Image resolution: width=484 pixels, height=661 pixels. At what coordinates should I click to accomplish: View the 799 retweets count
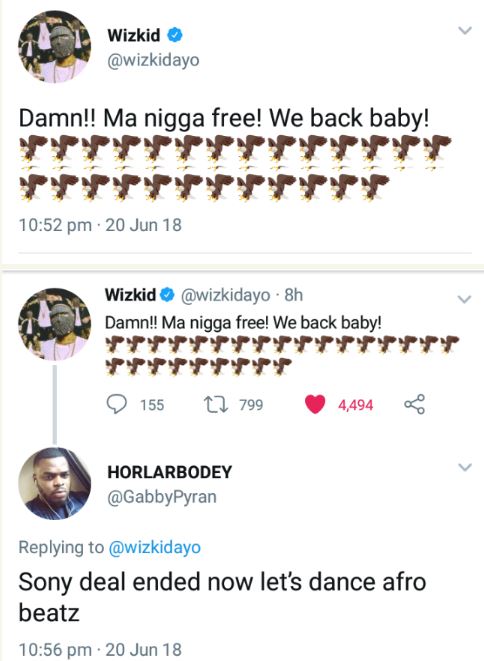coord(251,405)
